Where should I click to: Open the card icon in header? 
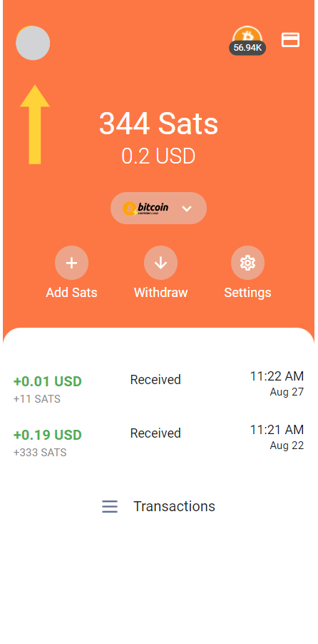tap(290, 40)
